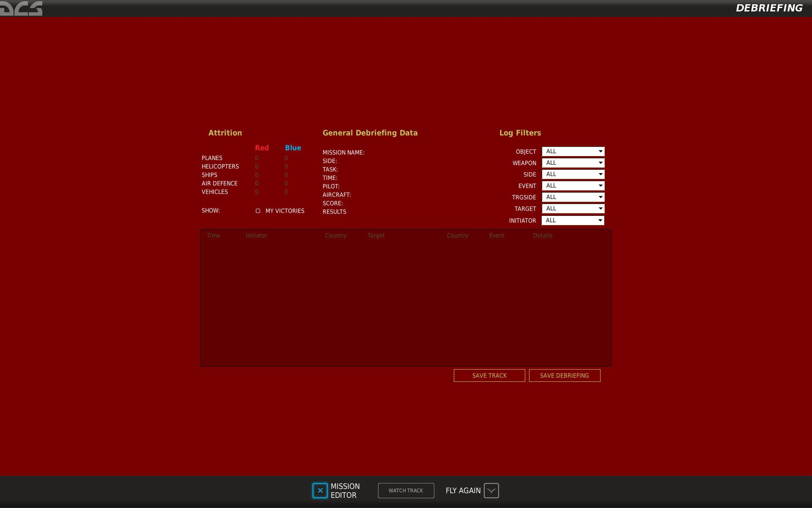This screenshot has height=508, width=812.
Task: Click the Event column header
Action: tap(497, 235)
